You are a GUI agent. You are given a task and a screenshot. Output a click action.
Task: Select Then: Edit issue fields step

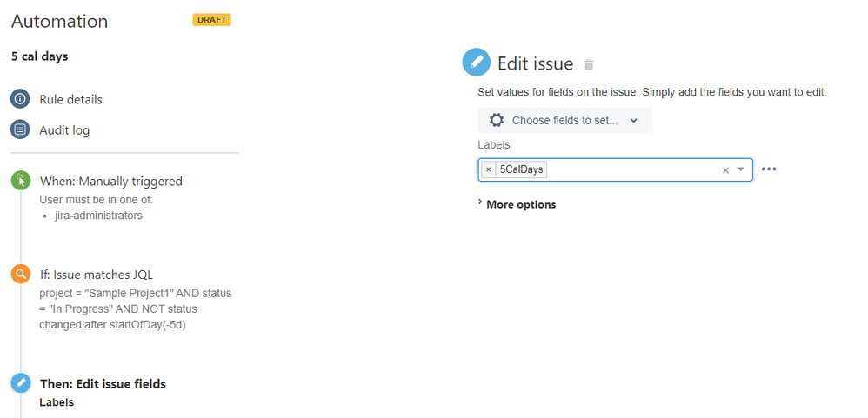pyautogui.click(x=103, y=384)
